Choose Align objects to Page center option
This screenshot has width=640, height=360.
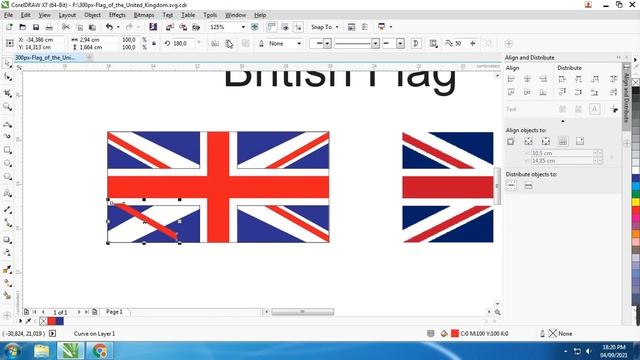tap(546, 142)
